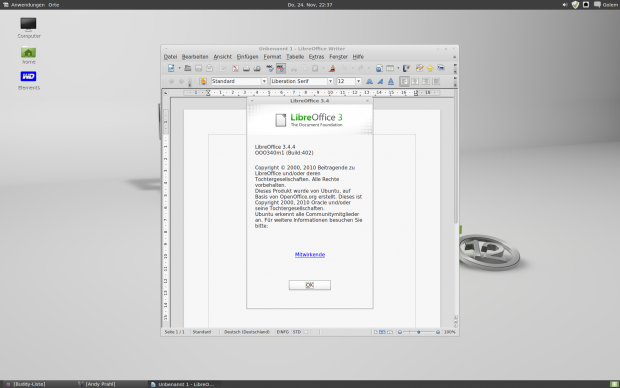
Task: Click the Gallery icon in the toolbar
Action: pos(441,68)
